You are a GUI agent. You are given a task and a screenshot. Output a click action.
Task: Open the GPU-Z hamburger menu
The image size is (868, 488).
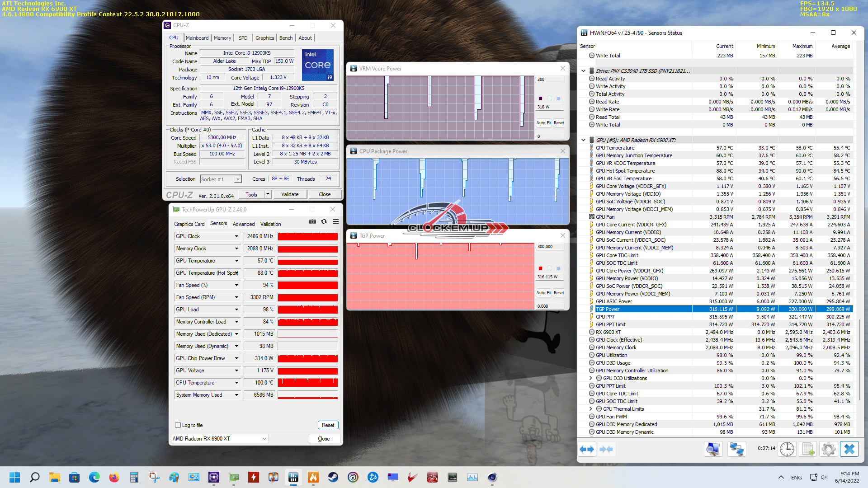click(335, 221)
